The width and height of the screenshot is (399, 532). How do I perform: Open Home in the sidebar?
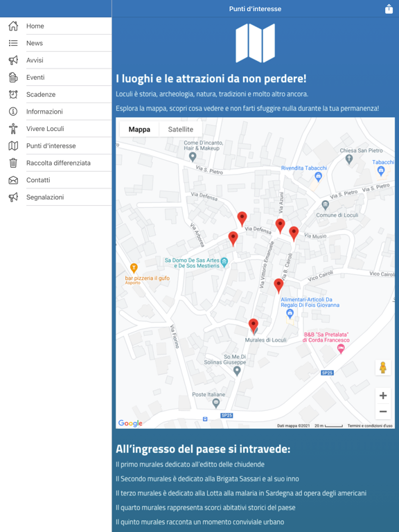coord(55,26)
